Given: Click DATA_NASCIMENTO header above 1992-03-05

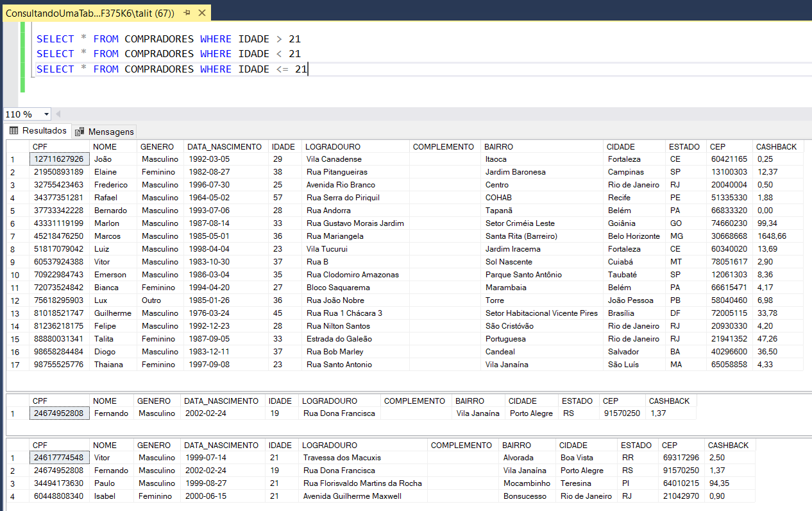Looking at the screenshot, I should 226,147.
